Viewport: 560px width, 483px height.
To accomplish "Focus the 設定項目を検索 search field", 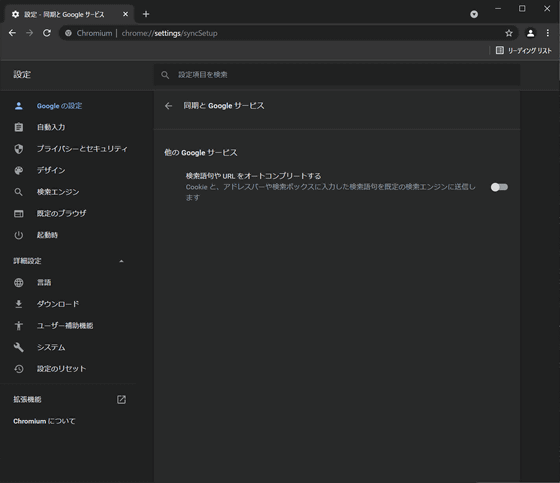I will 337,75.
